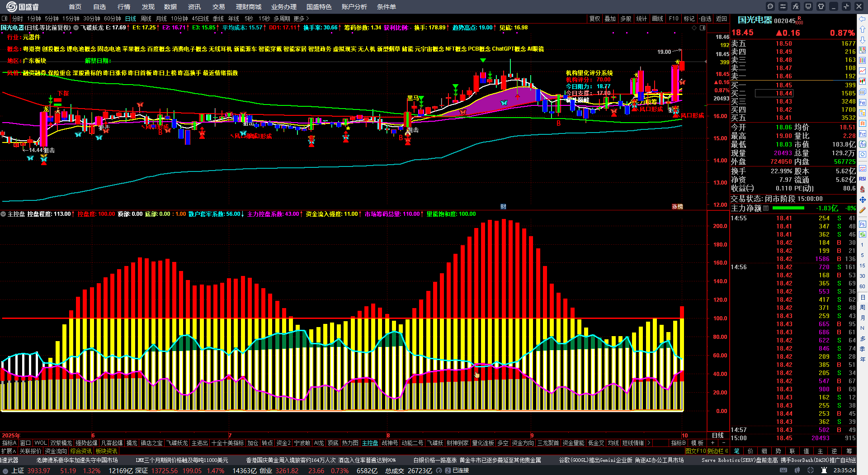Open the skin theme shirt icon

point(821,6)
